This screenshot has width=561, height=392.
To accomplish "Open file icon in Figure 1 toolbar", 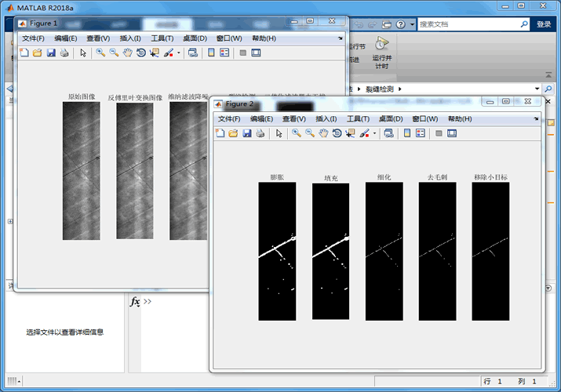I will 38,53.
